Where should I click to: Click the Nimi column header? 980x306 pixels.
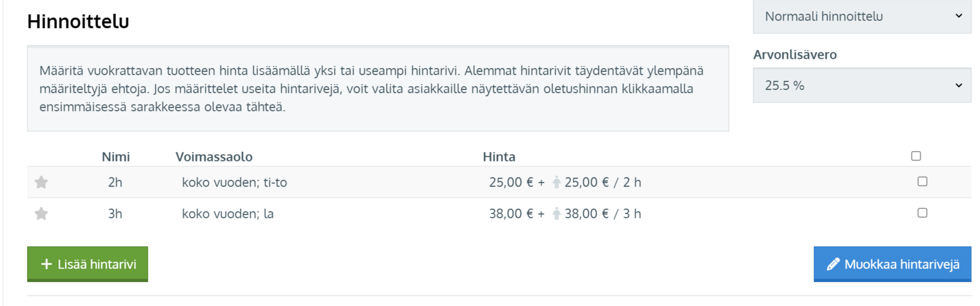pos(116,157)
